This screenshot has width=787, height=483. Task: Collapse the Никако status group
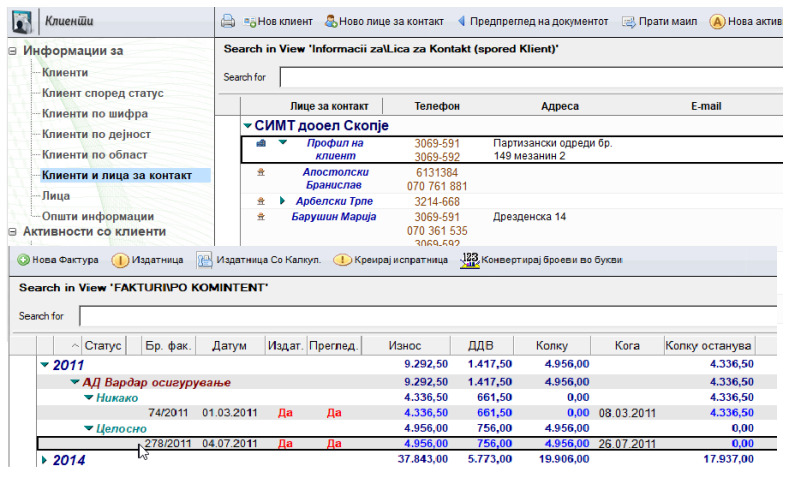click(89, 397)
